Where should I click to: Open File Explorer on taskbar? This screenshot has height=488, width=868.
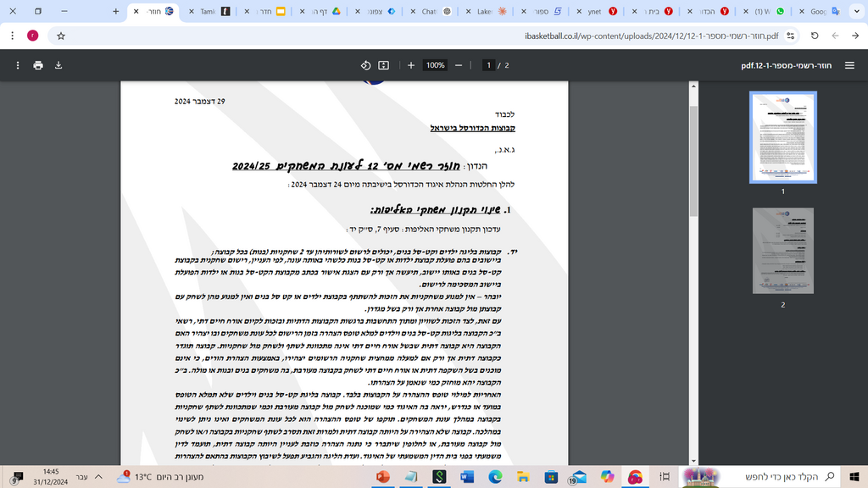523,476
